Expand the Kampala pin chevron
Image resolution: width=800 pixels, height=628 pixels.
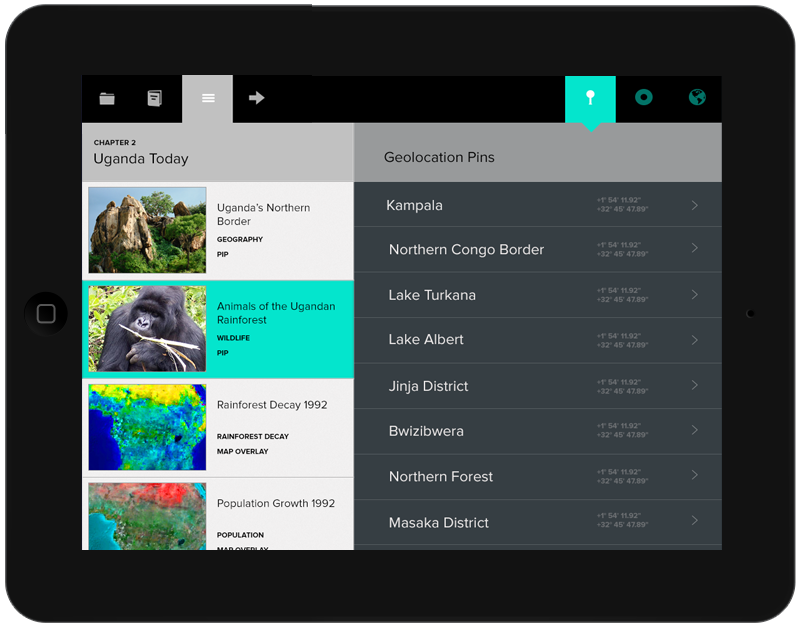[x=694, y=205]
